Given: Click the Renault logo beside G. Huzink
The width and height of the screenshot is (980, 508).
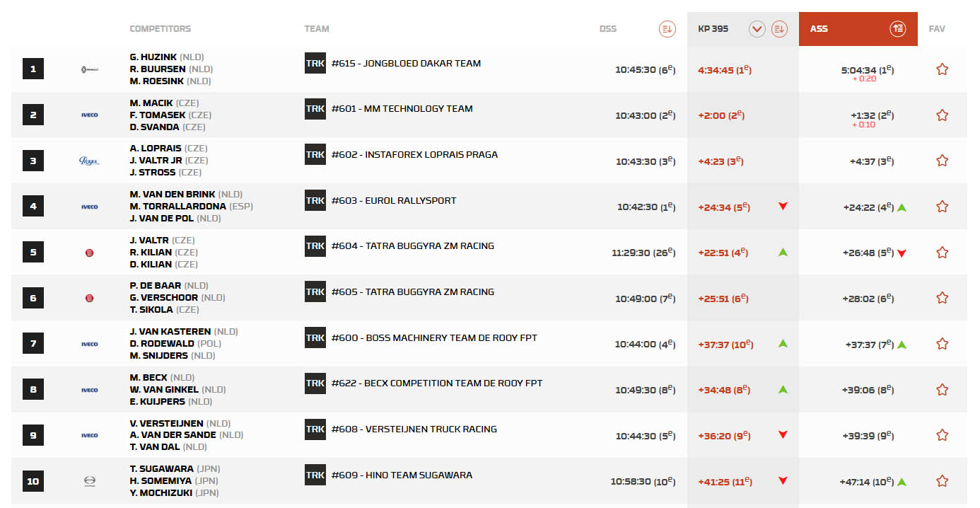Looking at the screenshot, I should click(x=90, y=69).
